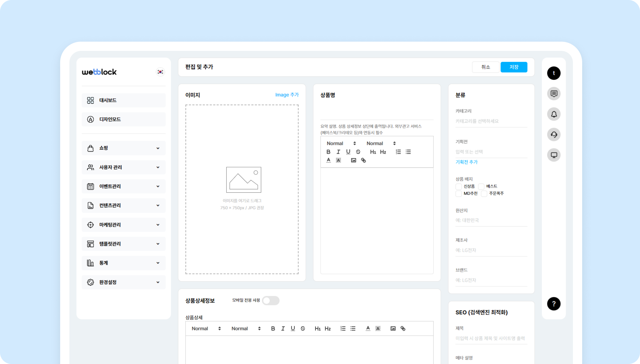The width and height of the screenshot is (640, 364).
Task: Click the chat message icon in right rail
Action: point(554,94)
